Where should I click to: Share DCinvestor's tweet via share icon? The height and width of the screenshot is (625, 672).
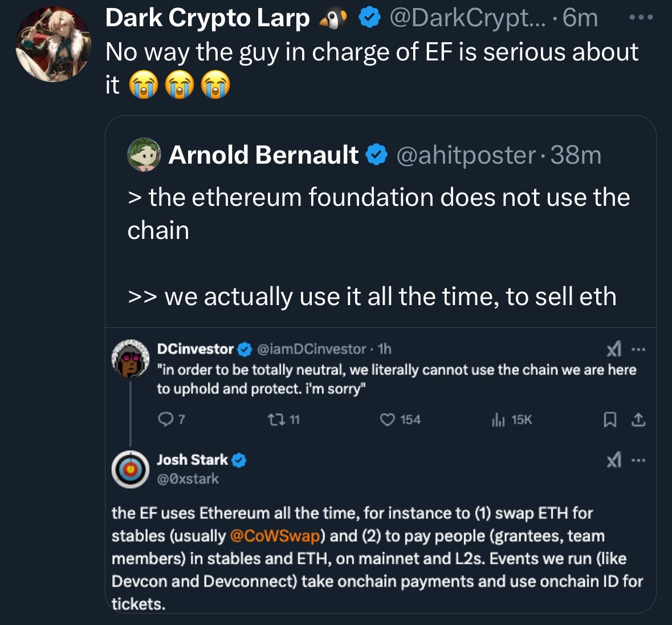639,420
